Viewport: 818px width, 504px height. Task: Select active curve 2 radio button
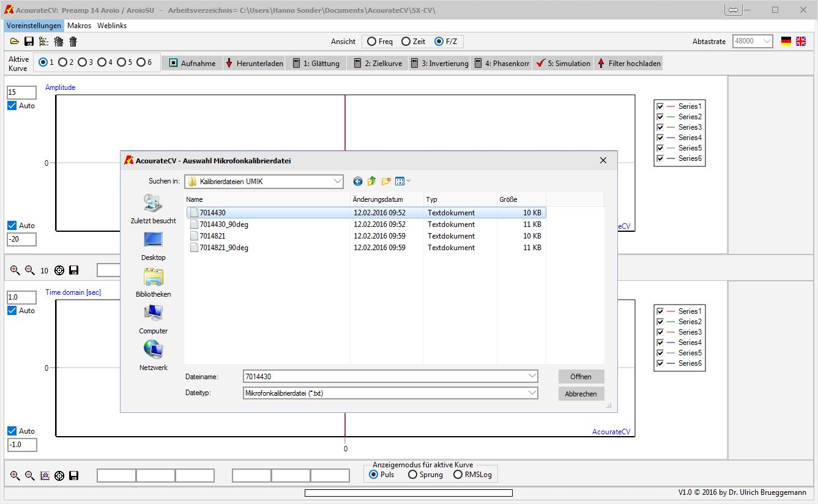[x=63, y=62]
